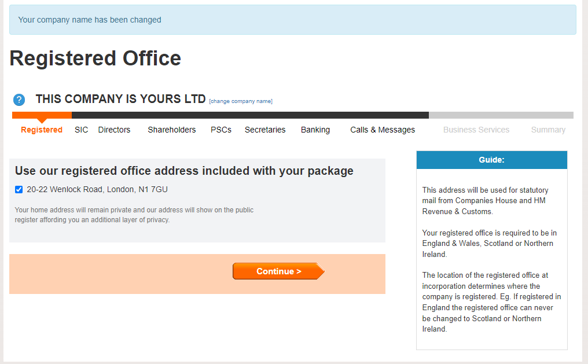Click the 20-22 Wenlock Road address label

pyautogui.click(x=97, y=190)
